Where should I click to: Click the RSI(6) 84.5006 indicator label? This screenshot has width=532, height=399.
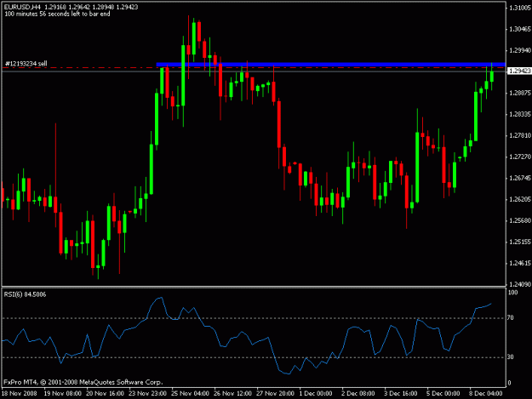click(25, 294)
